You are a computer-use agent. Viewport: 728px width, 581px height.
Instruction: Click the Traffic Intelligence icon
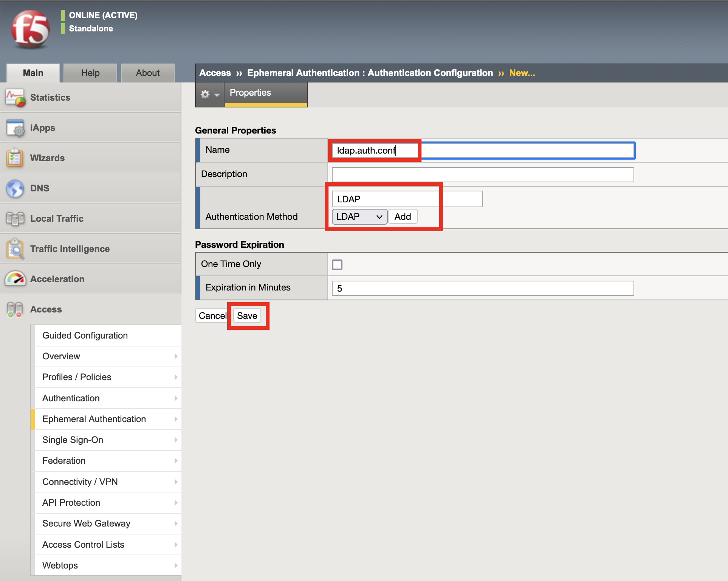coord(15,249)
